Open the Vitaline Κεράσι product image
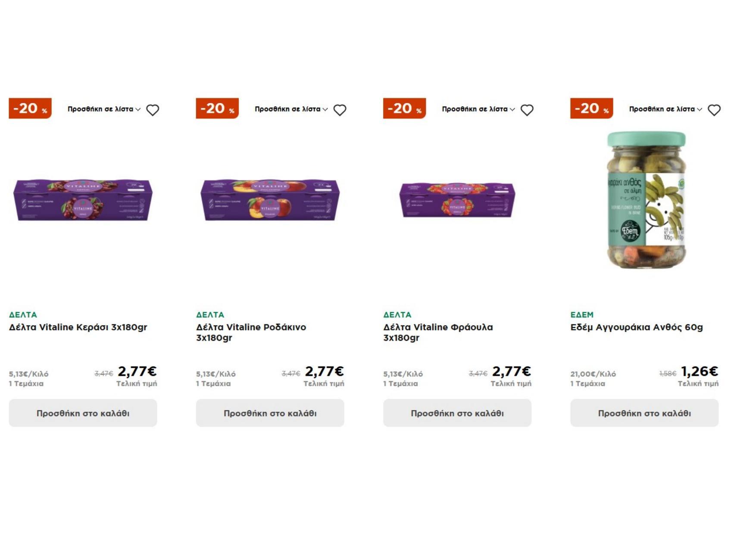The width and height of the screenshot is (756, 534). point(83,200)
